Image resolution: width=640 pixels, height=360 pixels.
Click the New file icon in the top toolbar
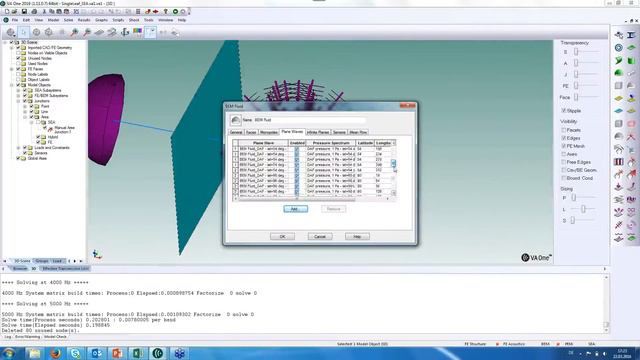click(7, 11)
